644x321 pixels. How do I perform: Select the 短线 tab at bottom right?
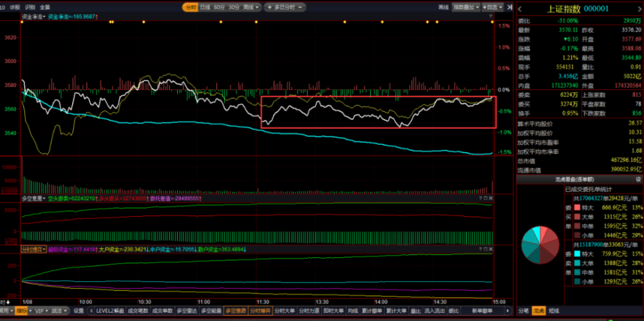(x=554, y=311)
